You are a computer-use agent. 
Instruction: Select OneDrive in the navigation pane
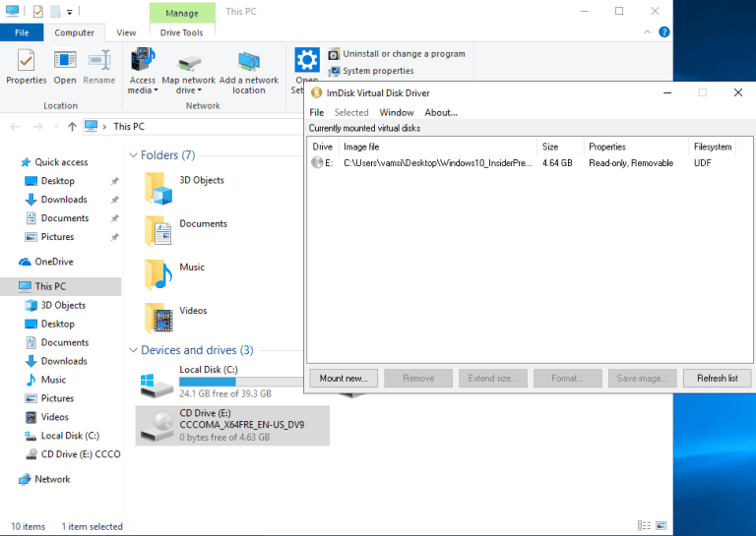tap(53, 262)
